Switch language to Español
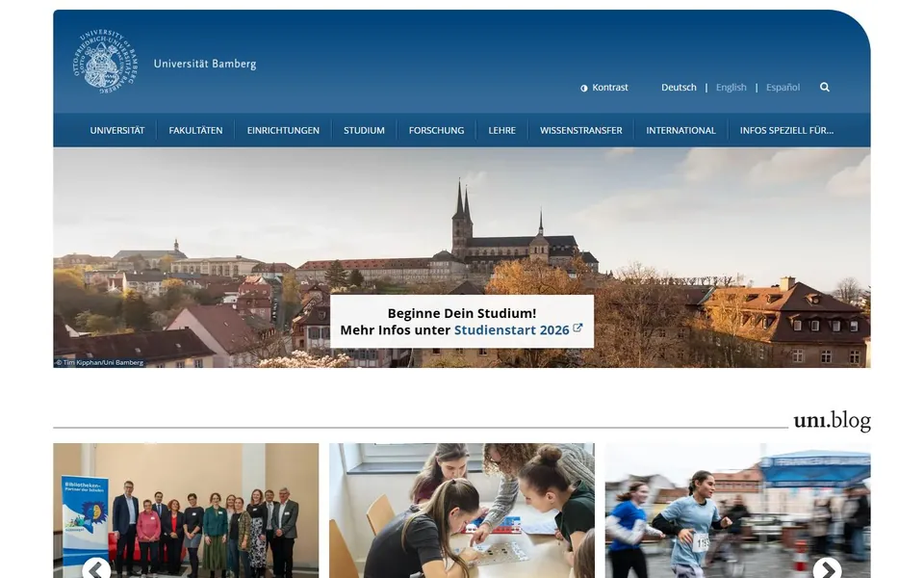This screenshot has width=924, height=578. point(783,88)
